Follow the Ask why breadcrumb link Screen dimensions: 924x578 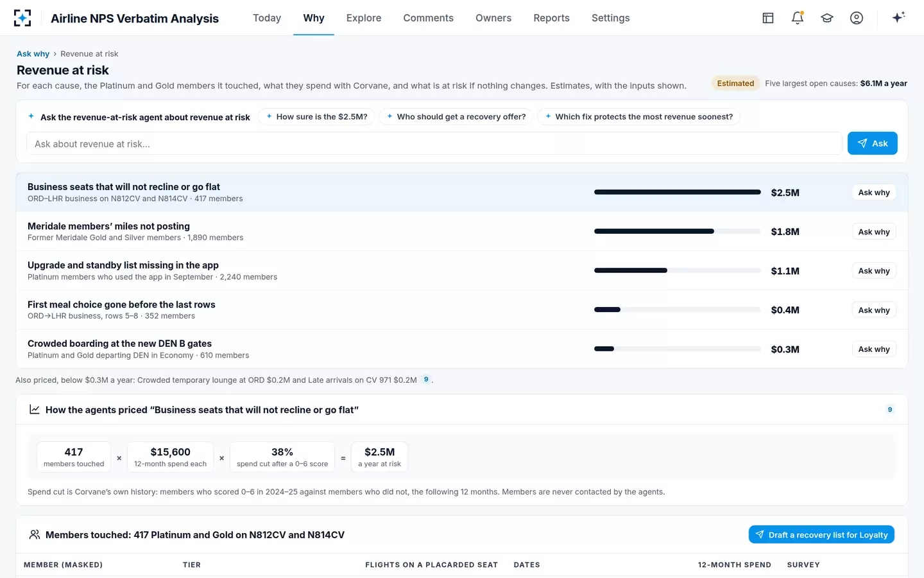pos(33,54)
